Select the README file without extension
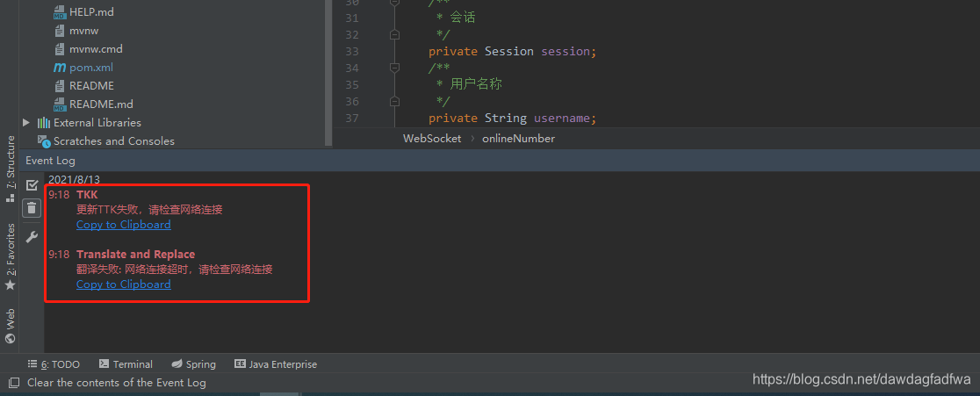 click(92, 85)
